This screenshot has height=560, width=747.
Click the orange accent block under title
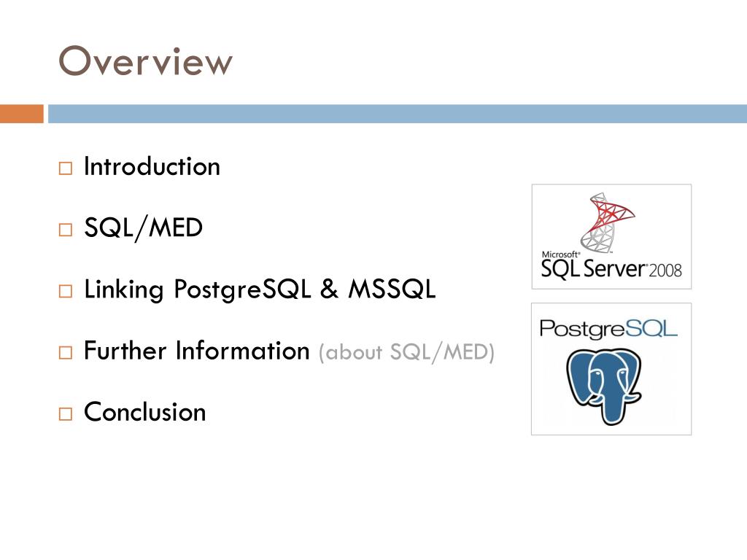[x=21, y=114]
